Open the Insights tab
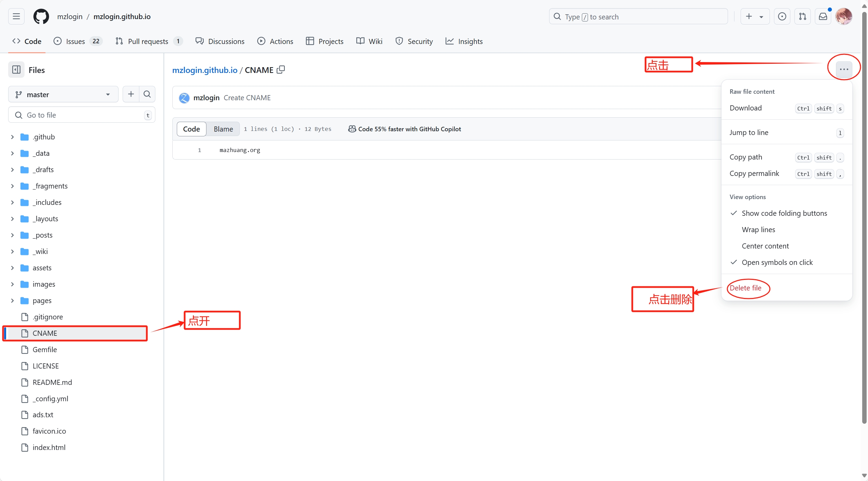 pyautogui.click(x=464, y=41)
